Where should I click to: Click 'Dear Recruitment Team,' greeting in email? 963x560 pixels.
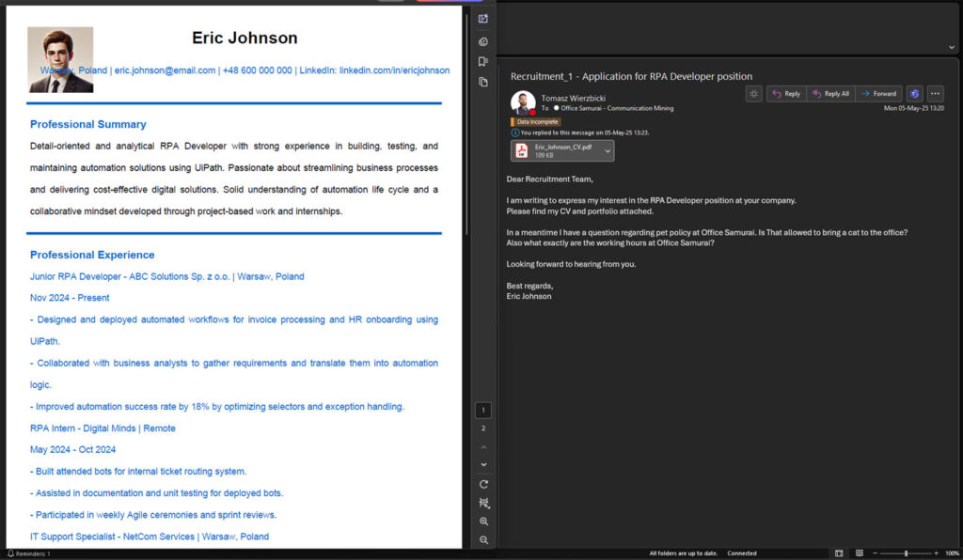[x=549, y=179]
